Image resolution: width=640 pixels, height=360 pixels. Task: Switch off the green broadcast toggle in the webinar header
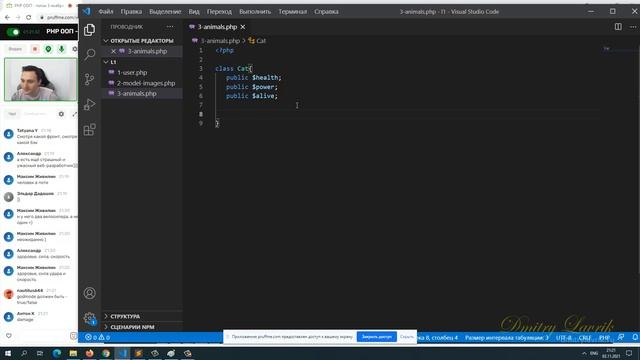(x=13, y=32)
